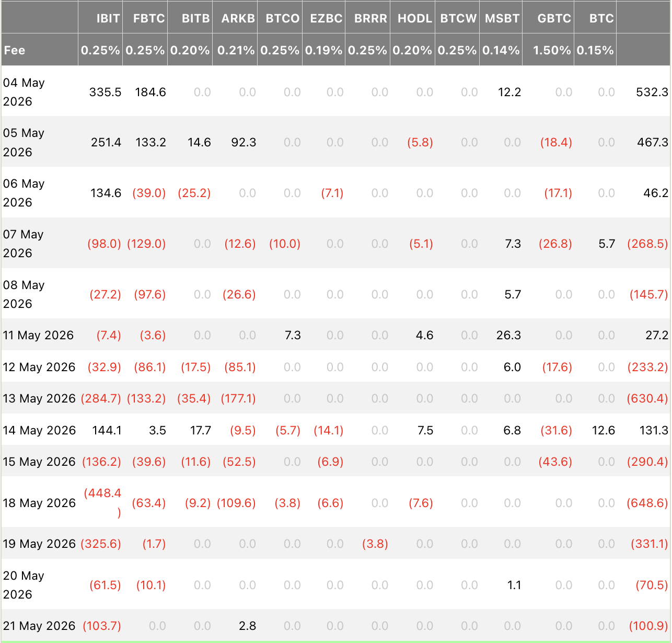Image resolution: width=672 pixels, height=643 pixels.
Task: Click the 0.19% fee under EZBC
Action: 324,50
